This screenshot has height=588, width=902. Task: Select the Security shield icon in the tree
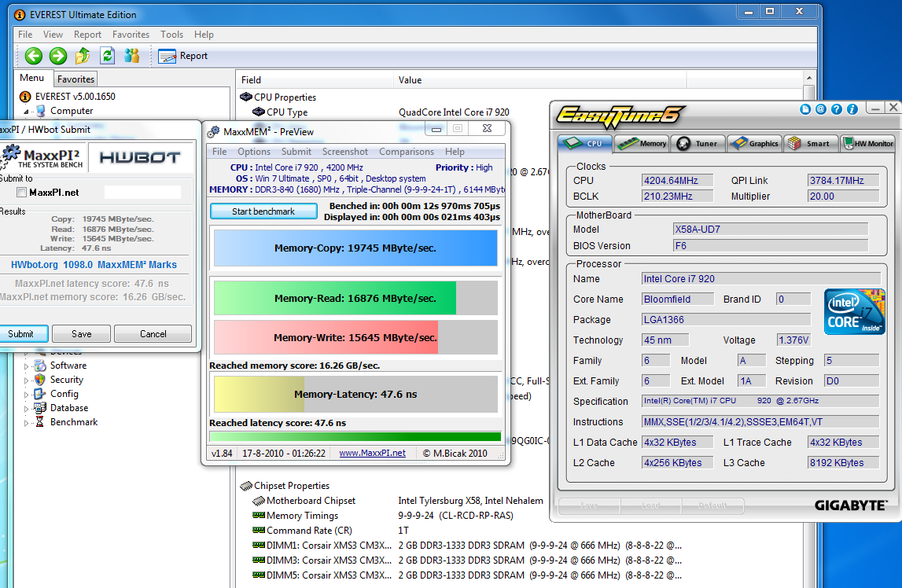coord(39,380)
